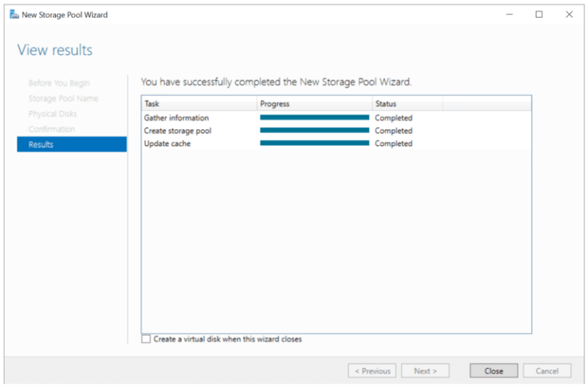This screenshot has height=387, width=588.
Task: Select the Results step in sidebar
Action: click(71, 145)
